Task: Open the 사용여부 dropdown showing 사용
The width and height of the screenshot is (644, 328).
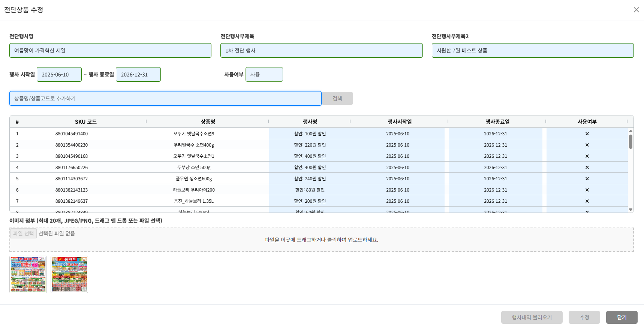Action: click(264, 75)
